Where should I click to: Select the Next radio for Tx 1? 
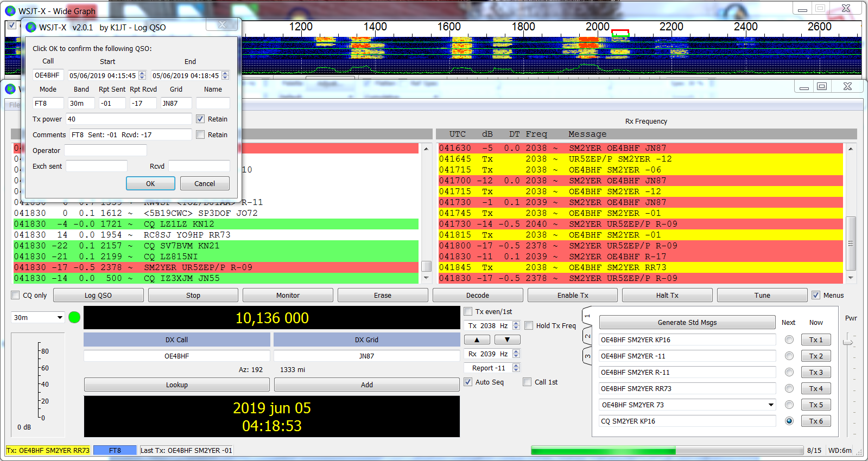(x=789, y=340)
